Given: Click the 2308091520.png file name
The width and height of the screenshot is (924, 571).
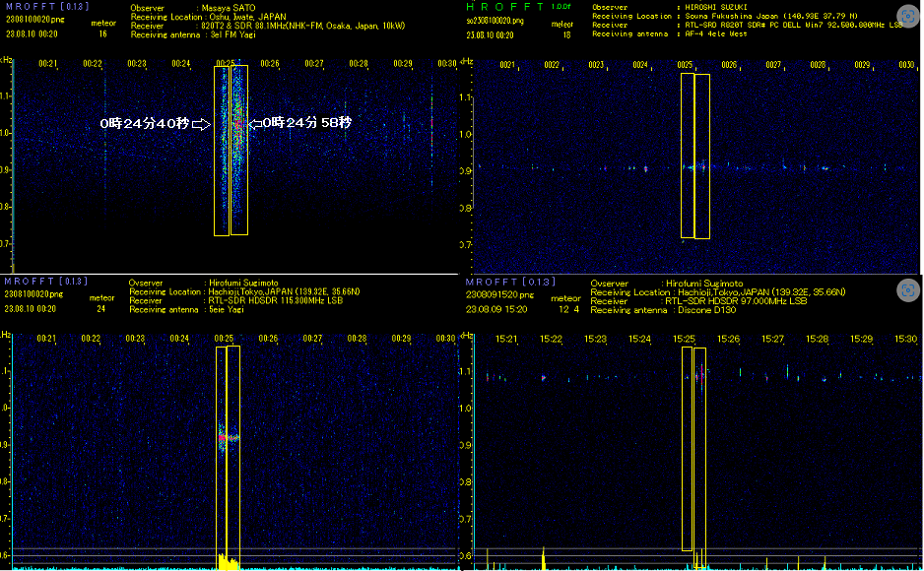Looking at the screenshot, I should pyautogui.click(x=493, y=293).
